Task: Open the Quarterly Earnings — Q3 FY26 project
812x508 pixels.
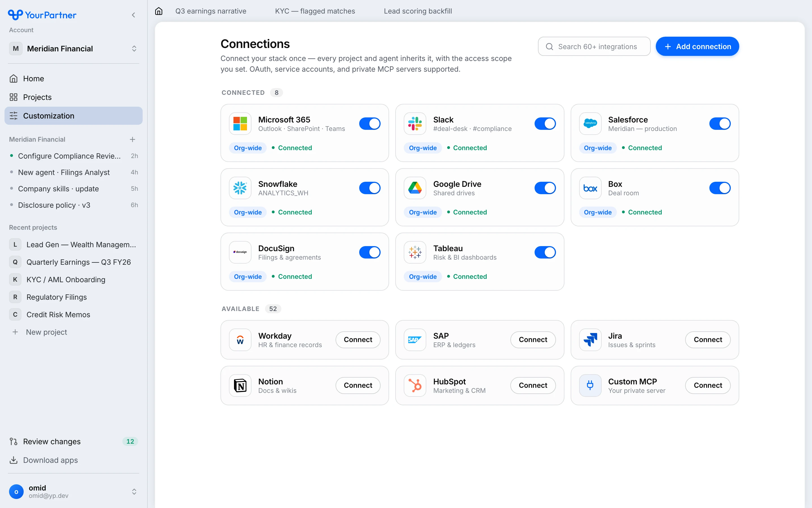Action: 74,262
